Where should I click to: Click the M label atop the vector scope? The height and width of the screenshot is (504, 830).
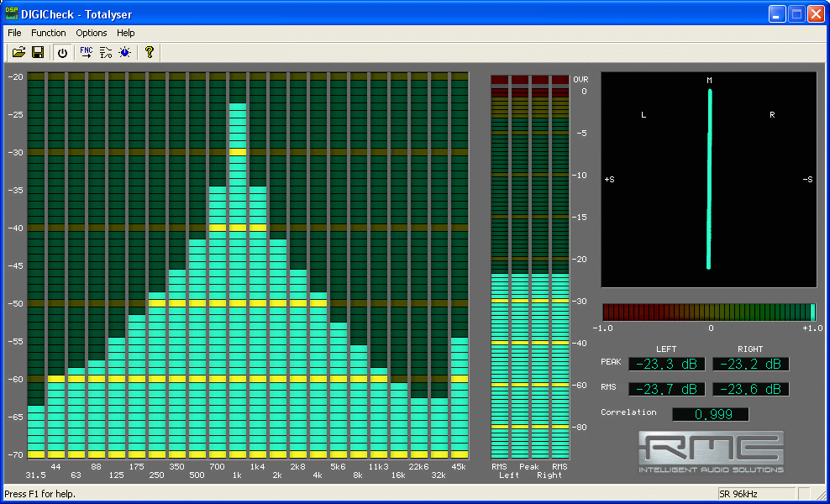(709, 81)
